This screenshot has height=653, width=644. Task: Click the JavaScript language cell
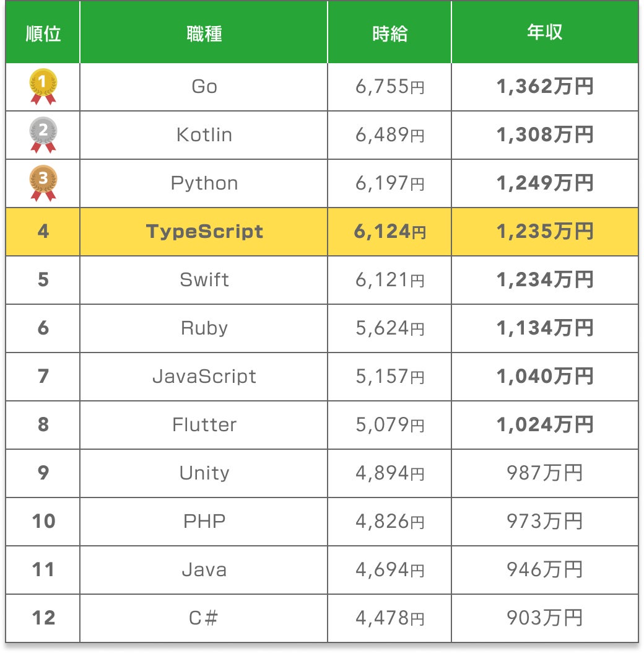(x=204, y=377)
